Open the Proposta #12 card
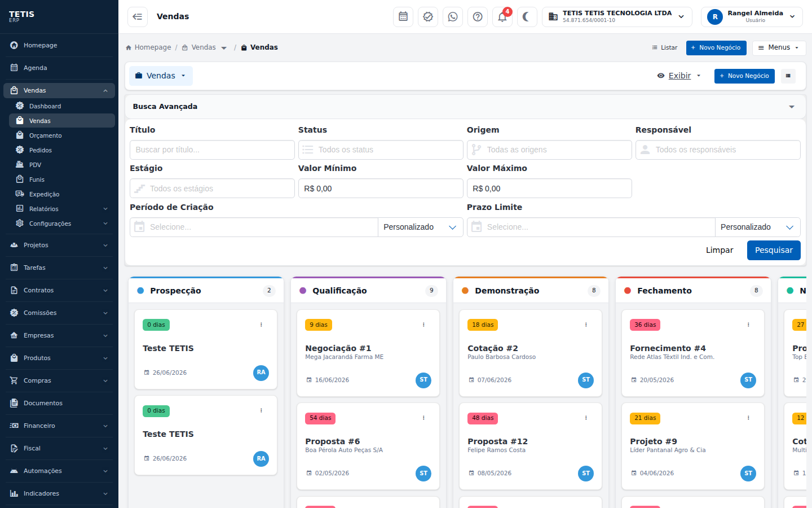The image size is (812, 508). (x=531, y=446)
